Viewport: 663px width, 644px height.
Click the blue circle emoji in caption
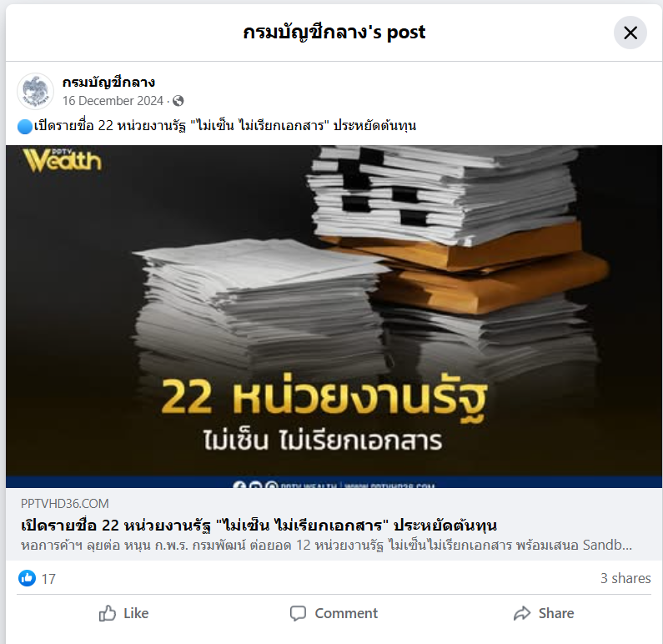(x=25, y=126)
